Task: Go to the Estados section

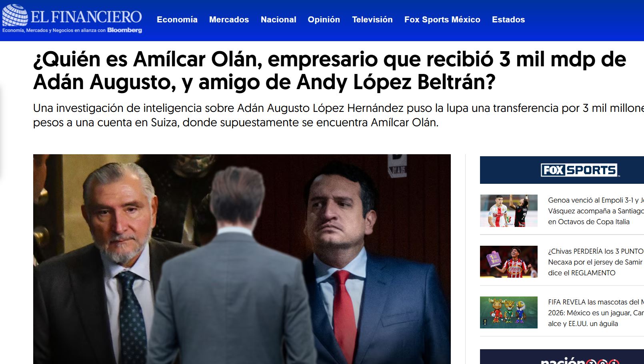Action: pyautogui.click(x=508, y=20)
